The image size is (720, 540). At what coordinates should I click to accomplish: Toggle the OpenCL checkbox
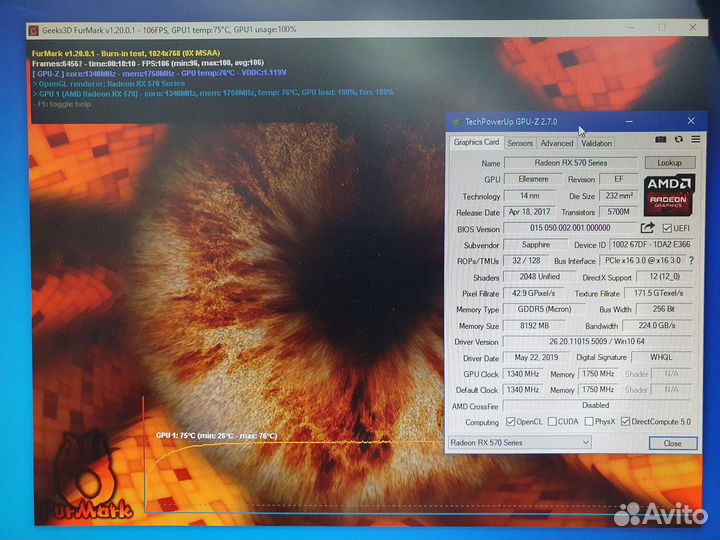[x=510, y=422]
